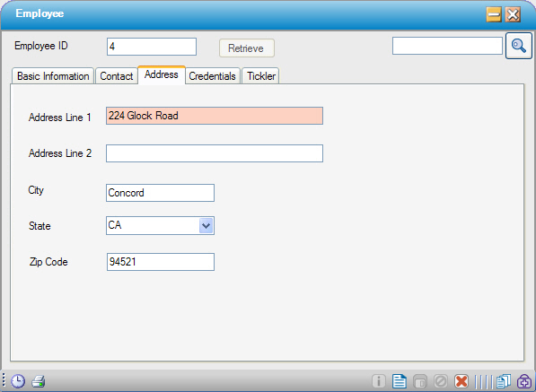Click the copy documents icon in bottom toolbar
This screenshot has width=536, height=392.
pos(504,381)
